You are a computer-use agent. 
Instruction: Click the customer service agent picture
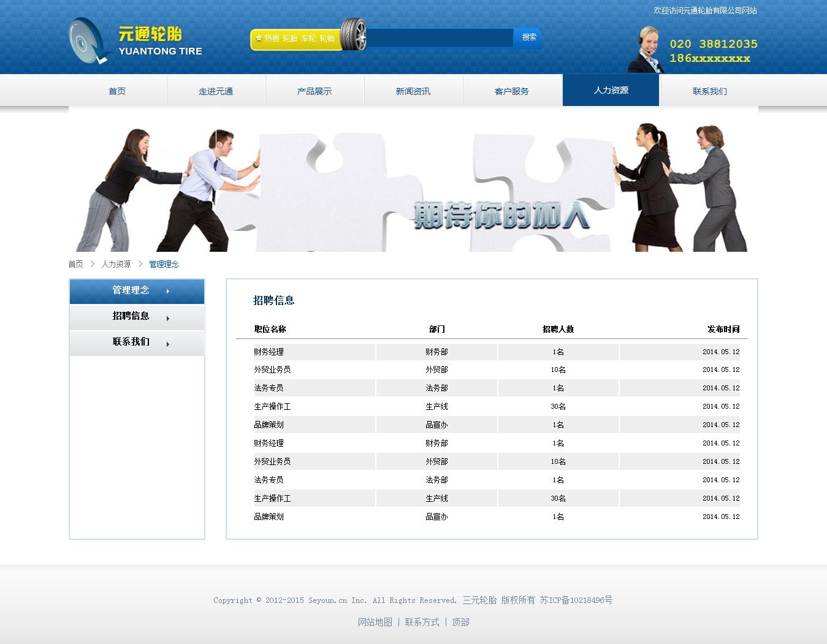646,50
